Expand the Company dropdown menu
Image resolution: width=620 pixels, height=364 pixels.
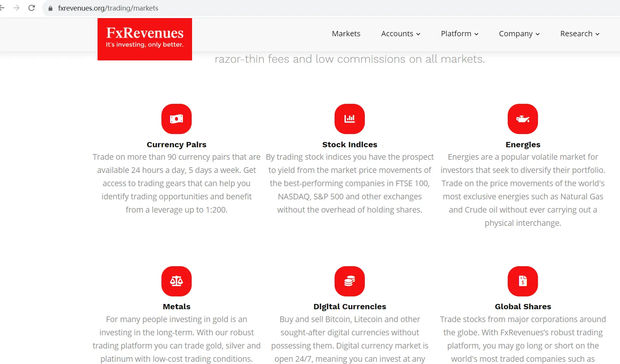click(519, 34)
